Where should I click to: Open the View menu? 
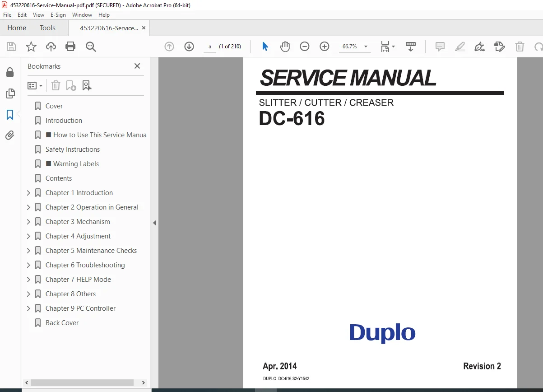[38, 15]
